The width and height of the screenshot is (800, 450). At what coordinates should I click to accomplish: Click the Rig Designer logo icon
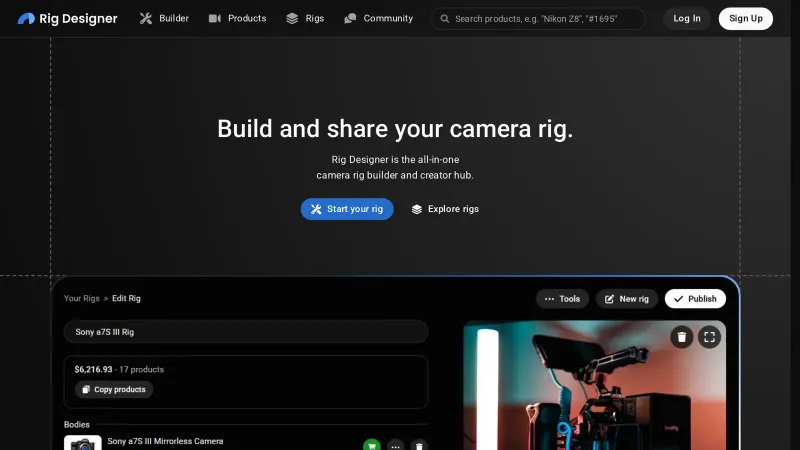click(26, 19)
